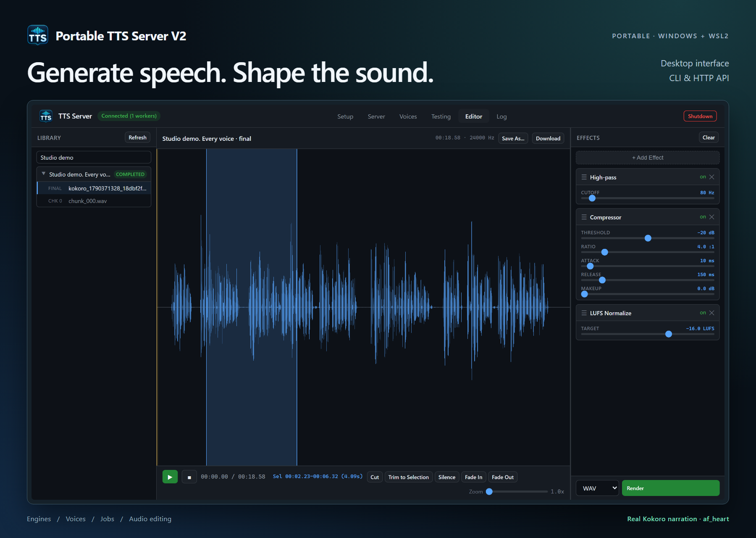This screenshot has width=756, height=538.
Task: Apply Fade Out to the selection
Action: [503, 477]
